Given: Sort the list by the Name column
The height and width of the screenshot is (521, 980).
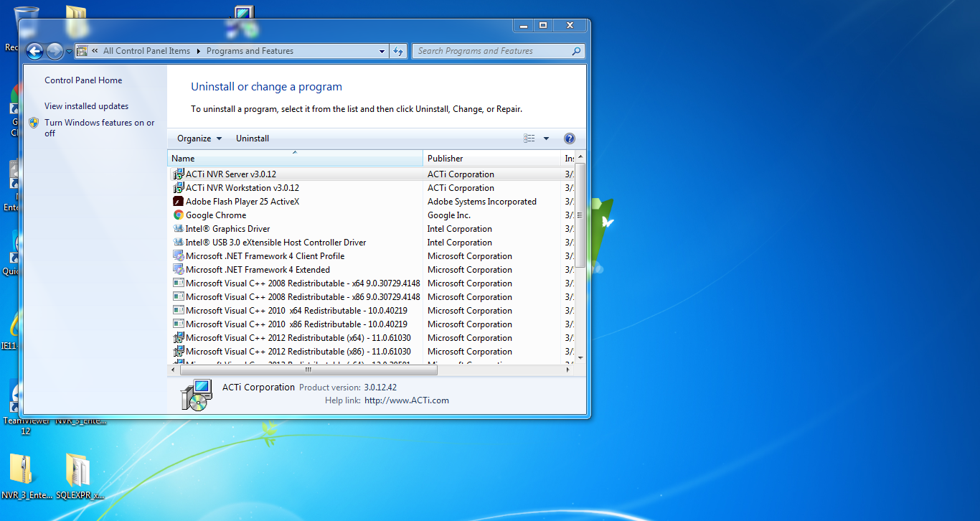Looking at the screenshot, I should (x=295, y=158).
